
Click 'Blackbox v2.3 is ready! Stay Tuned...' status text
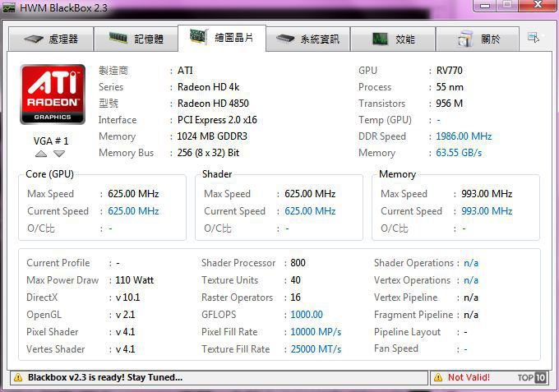click(x=105, y=377)
